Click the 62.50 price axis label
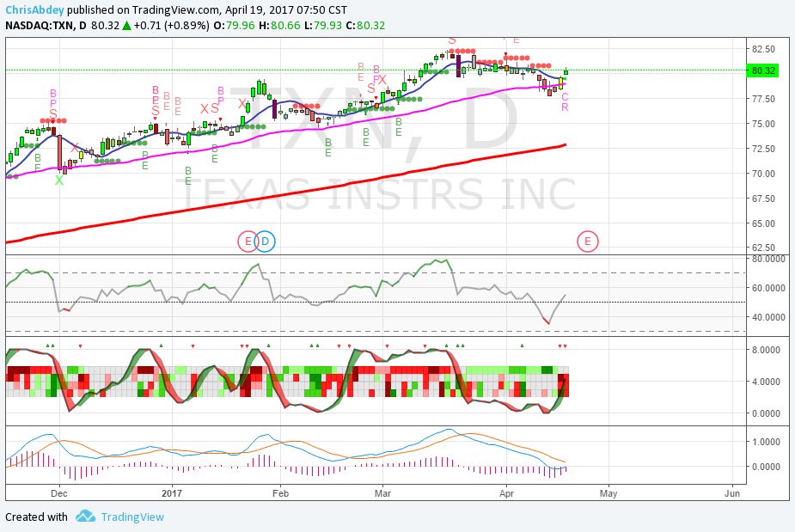This screenshot has width=795, height=532. point(763,248)
